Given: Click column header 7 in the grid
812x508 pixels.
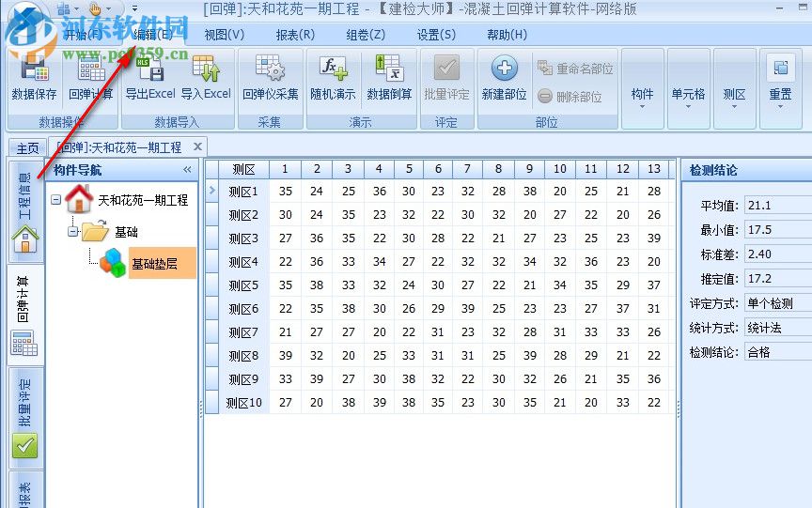Looking at the screenshot, I should (467, 169).
